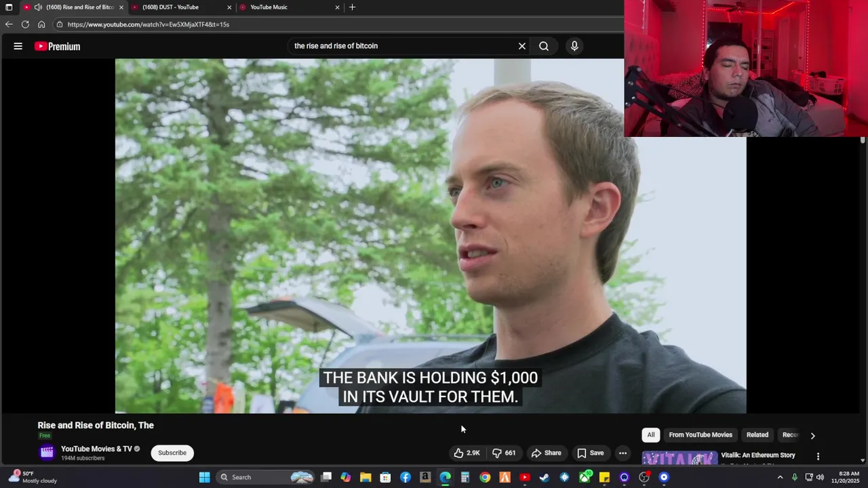Open the Vitalik video thumbnail
This screenshot has width=868, height=488.
click(x=679, y=457)
